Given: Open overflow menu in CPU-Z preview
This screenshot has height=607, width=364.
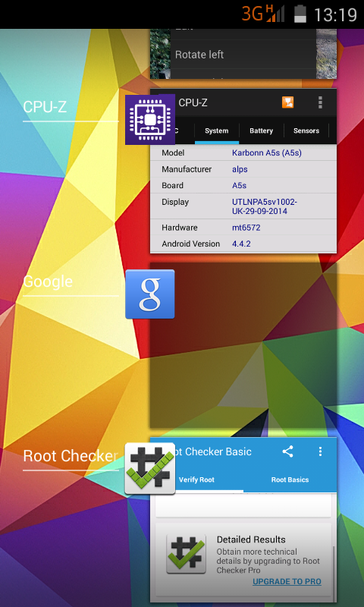Looking at the screenshot, I should click(320, 102).
